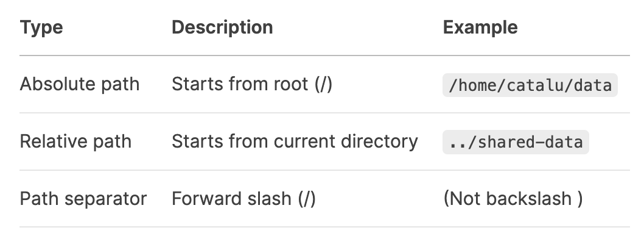
Task: Click the 'Starts from root (/)' text
Action: point(252,84)
